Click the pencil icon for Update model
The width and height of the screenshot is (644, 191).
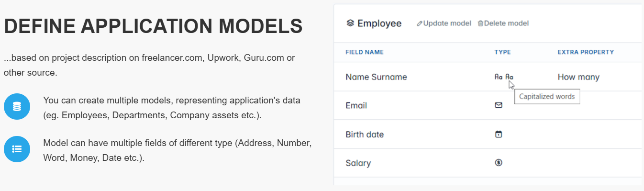[420, 23]
